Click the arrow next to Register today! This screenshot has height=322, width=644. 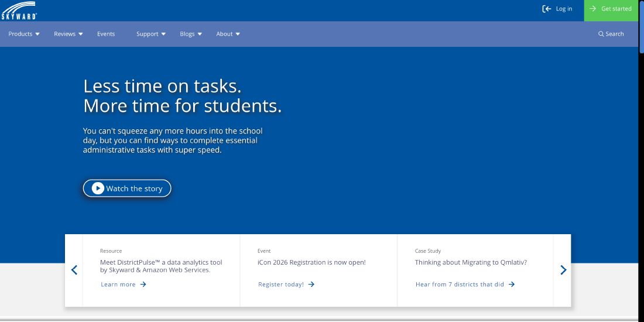coord(311,285)
